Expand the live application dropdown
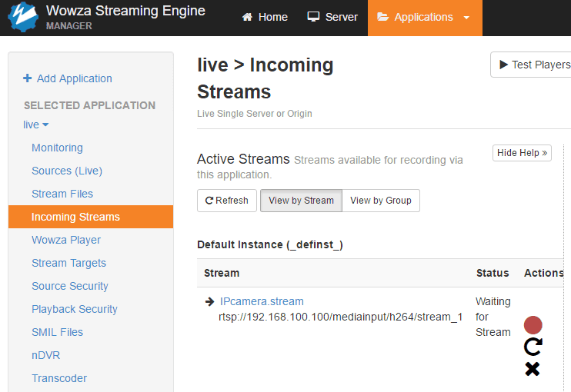 click(x=35, y=125)
